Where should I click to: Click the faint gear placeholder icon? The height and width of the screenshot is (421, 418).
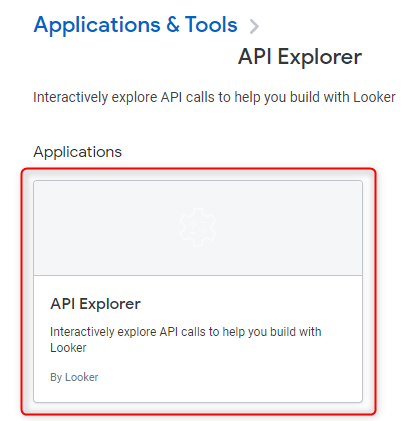point(198,227)
